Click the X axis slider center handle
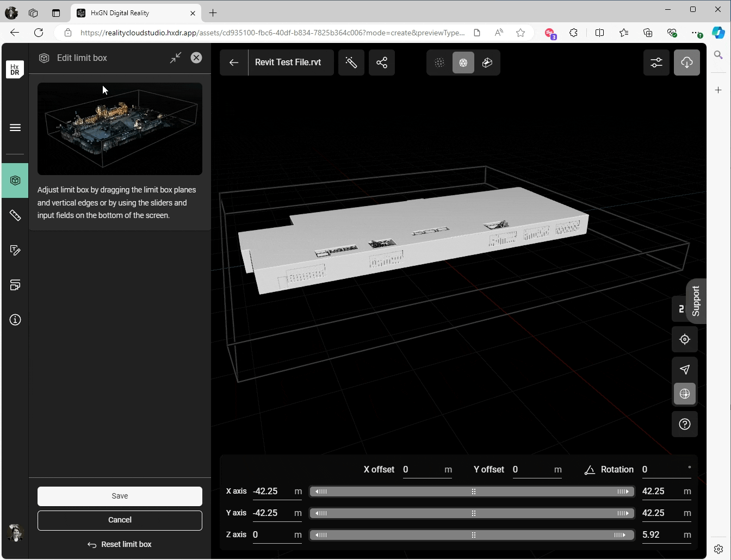This screenshot has width=731, height=560. click(473, 491)
